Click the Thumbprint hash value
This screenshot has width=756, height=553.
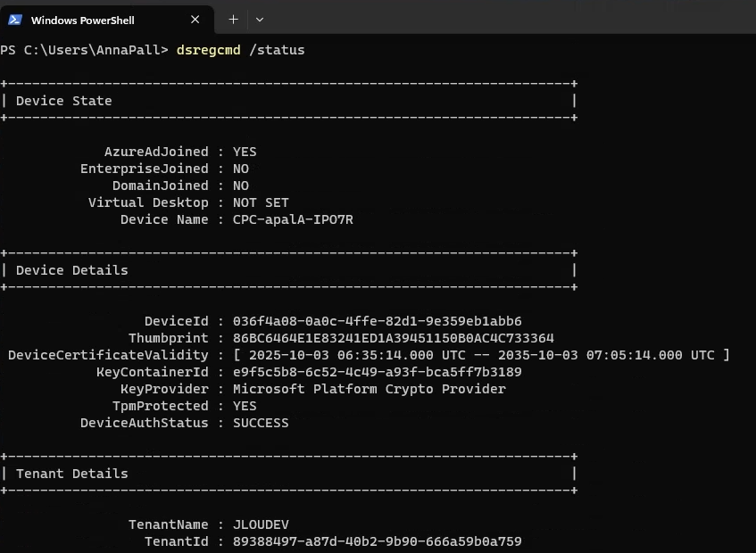[x=393, y=338]
